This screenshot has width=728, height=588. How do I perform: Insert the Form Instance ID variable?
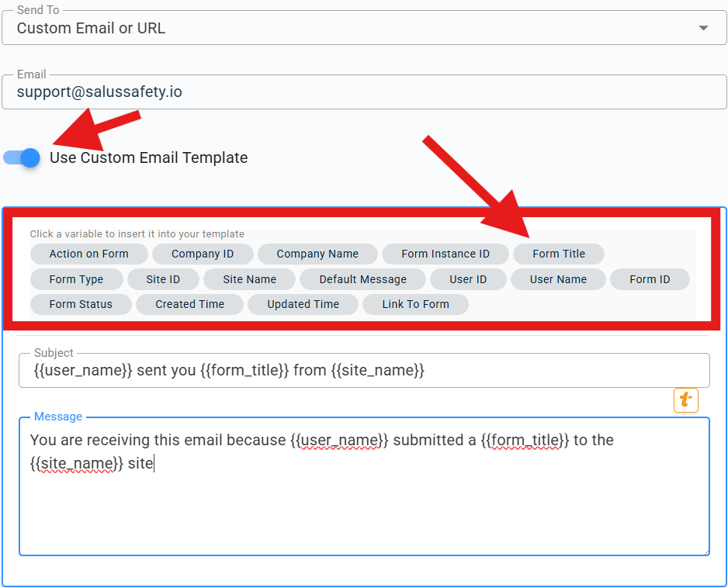pyautogui.click(x=445, y=254)
